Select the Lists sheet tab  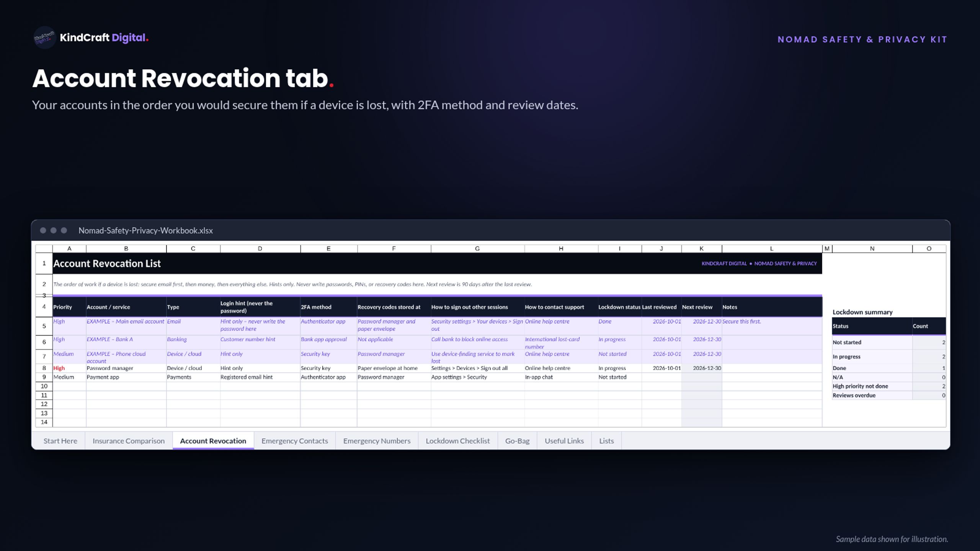point(606,441)
